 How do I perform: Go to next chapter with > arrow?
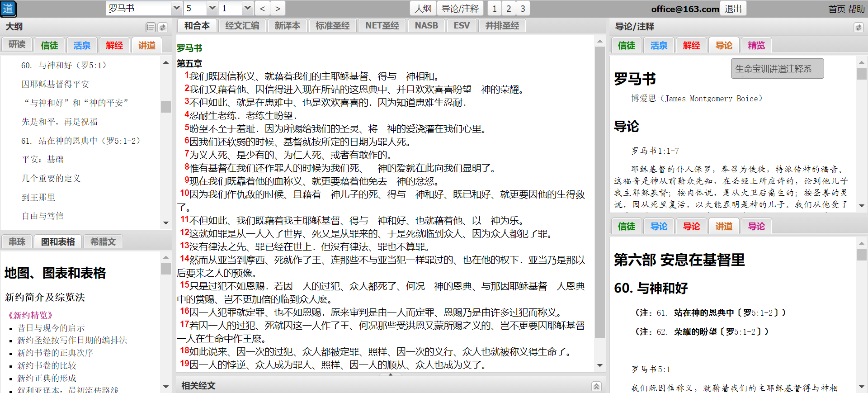coord(278,9)
